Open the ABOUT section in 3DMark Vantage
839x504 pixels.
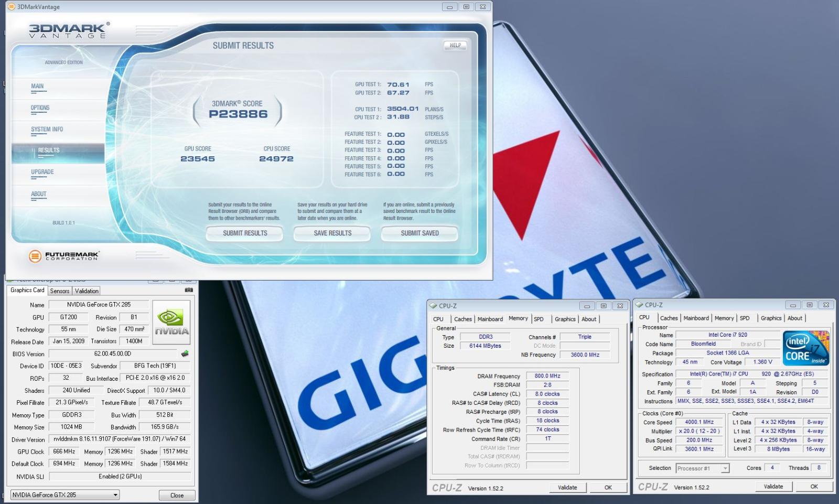click(x=38, y=194)
